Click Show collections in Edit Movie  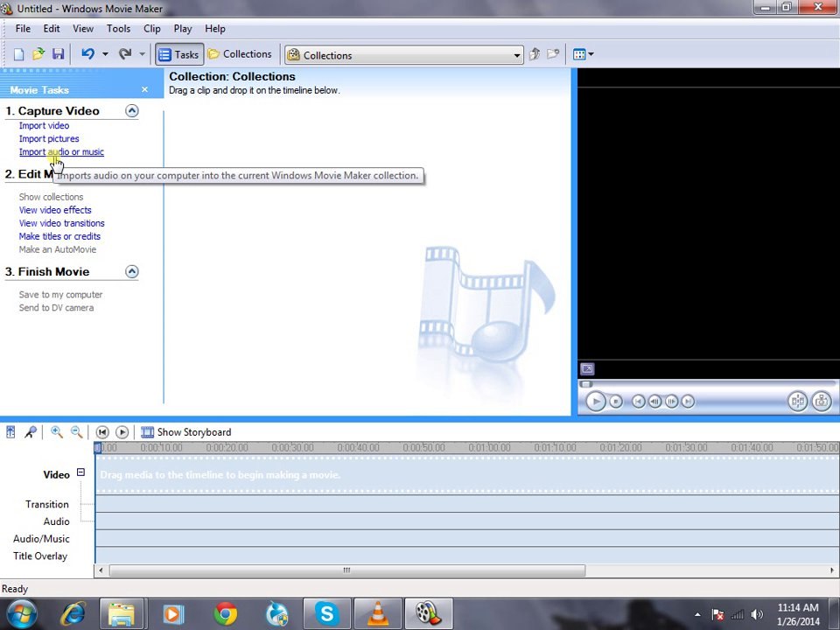pos(51,197)
